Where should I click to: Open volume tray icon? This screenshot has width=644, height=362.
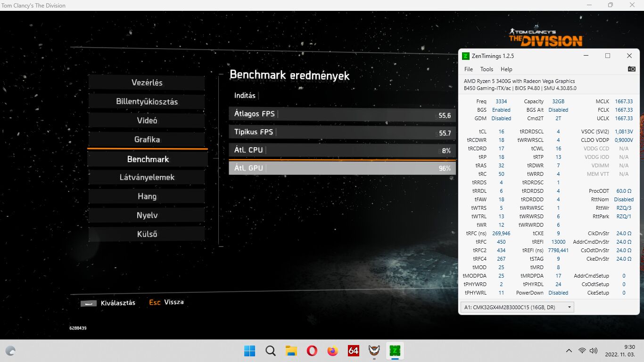click(594, 351)
